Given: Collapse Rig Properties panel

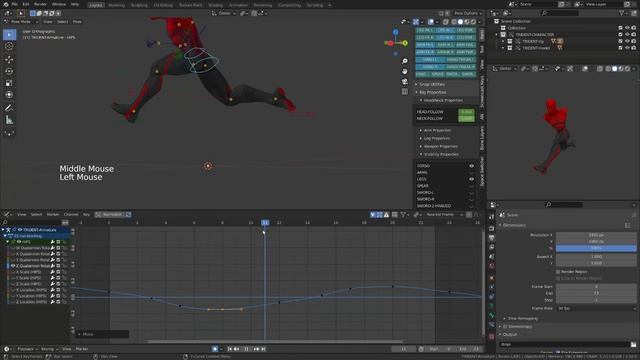Looking at the screenshot, I should click(x=432, y=92).
